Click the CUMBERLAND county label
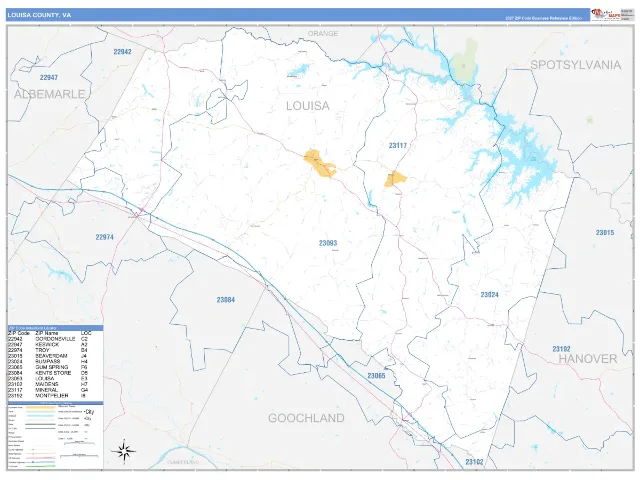This screenshot has height=480, width=640. tap(183, 462)
